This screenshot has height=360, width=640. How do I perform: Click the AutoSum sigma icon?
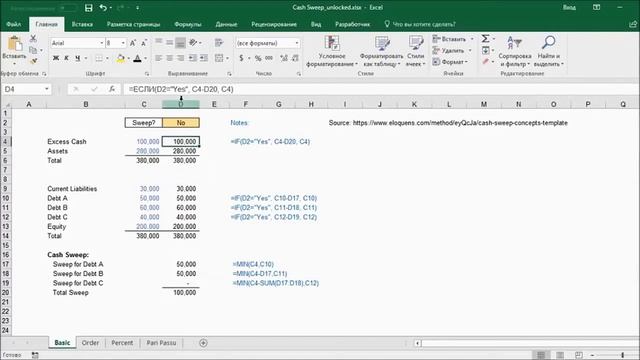485,39
